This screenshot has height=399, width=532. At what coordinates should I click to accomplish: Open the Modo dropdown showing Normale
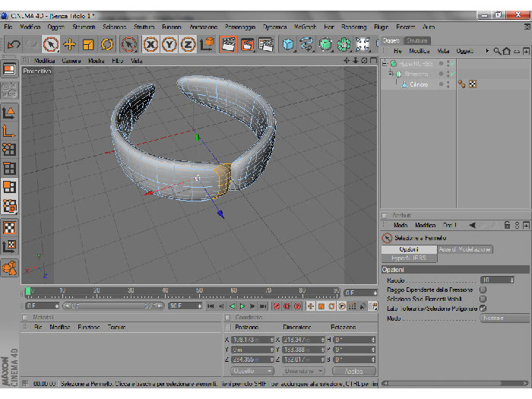[x=505, y=318]
